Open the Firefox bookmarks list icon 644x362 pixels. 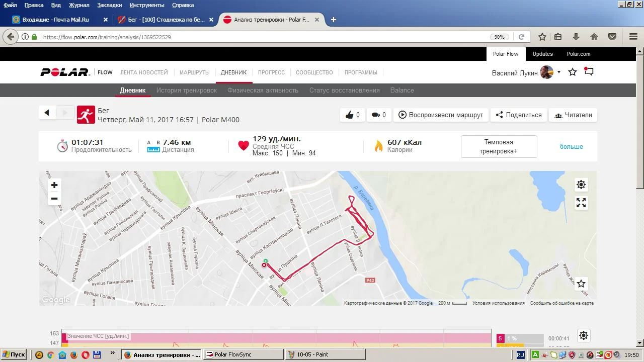pos(558,37)
